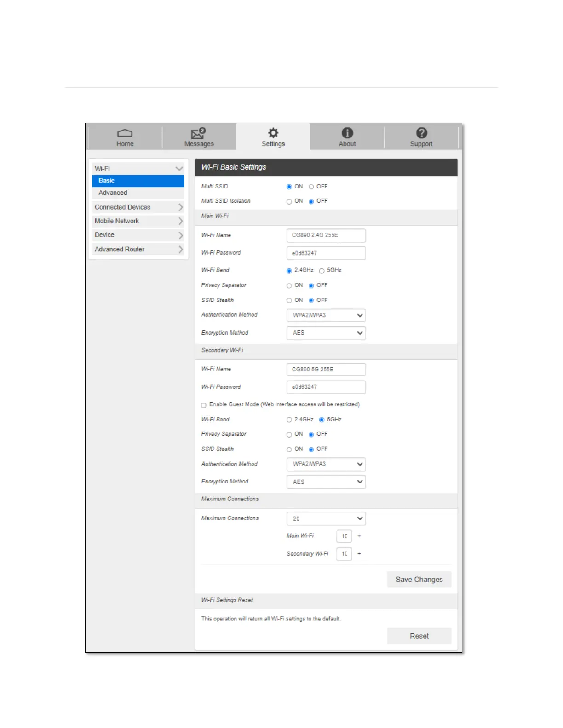Select Advanced under Wi-Fi menu

pyautogui.click(x=113, y=193)
